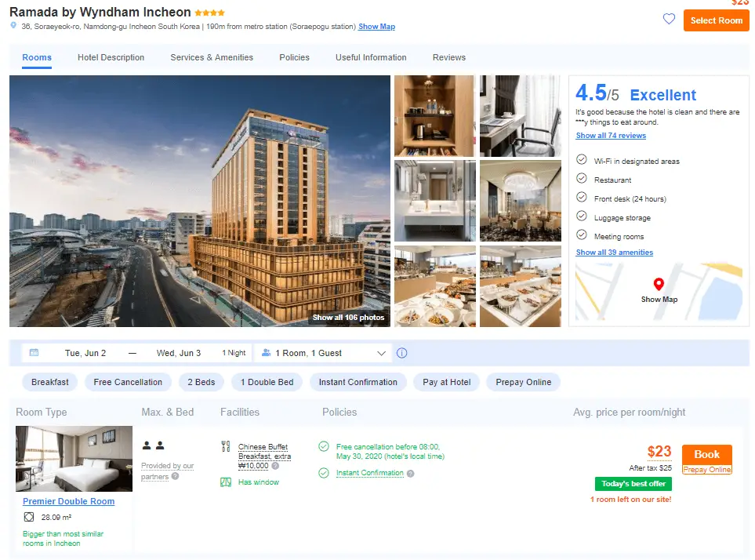The height and width of the screenshot is (560, 755).
Task: Open the Services & Amenities tab
Action: click(212, 57)
